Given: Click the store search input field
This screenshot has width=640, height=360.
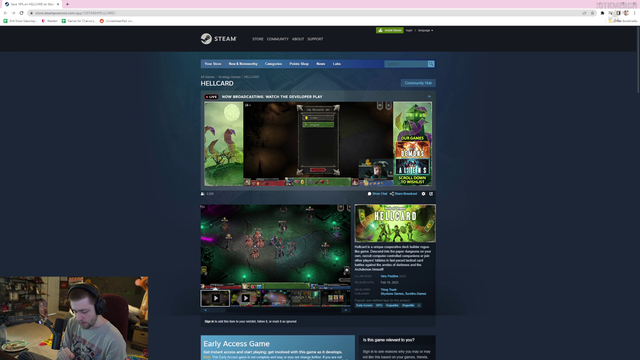Looking at the screenshot, I should tap(406, 64).
